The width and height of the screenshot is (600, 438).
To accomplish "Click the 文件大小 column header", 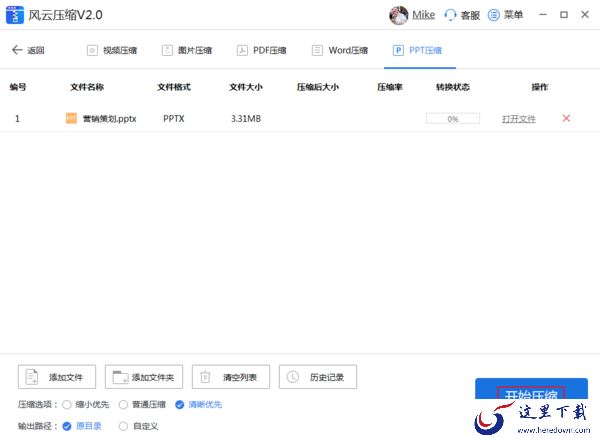I will tap(246, 87).
